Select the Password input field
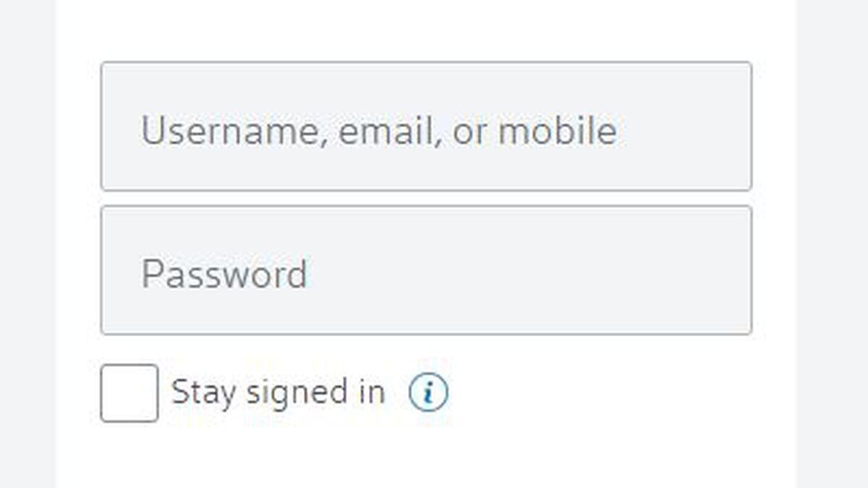This screenshot has height=488, width=868. pyautogui.click(x=426, y=270)
